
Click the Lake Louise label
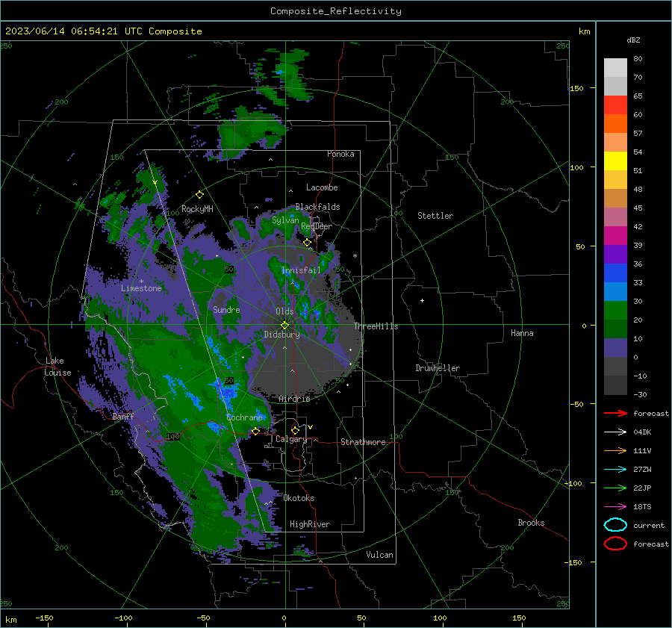tap(57, 367)
